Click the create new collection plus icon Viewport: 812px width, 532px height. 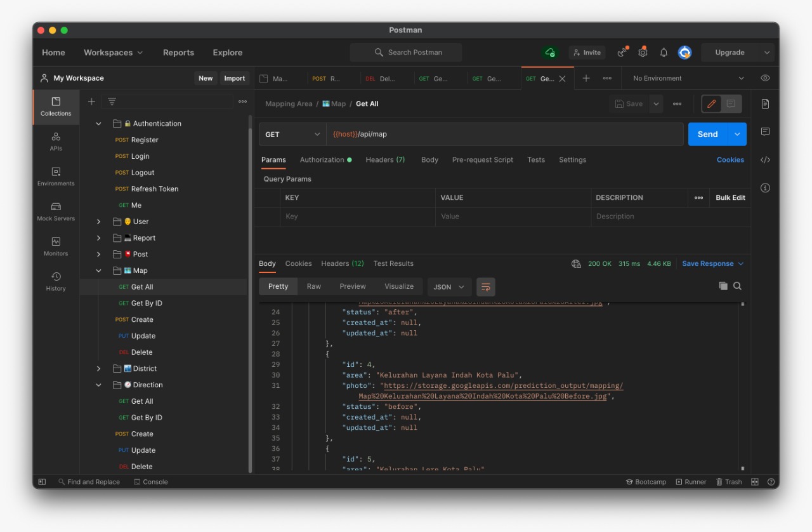pos(91,102)
